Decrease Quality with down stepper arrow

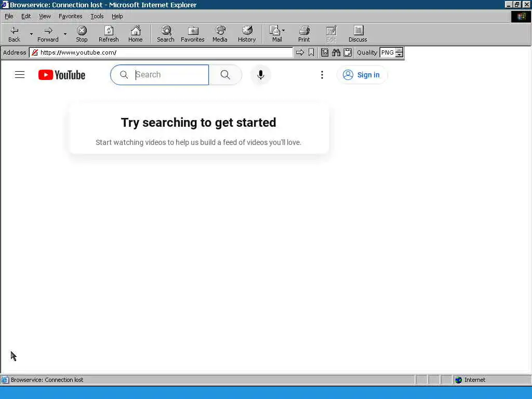tap(400, 55)
